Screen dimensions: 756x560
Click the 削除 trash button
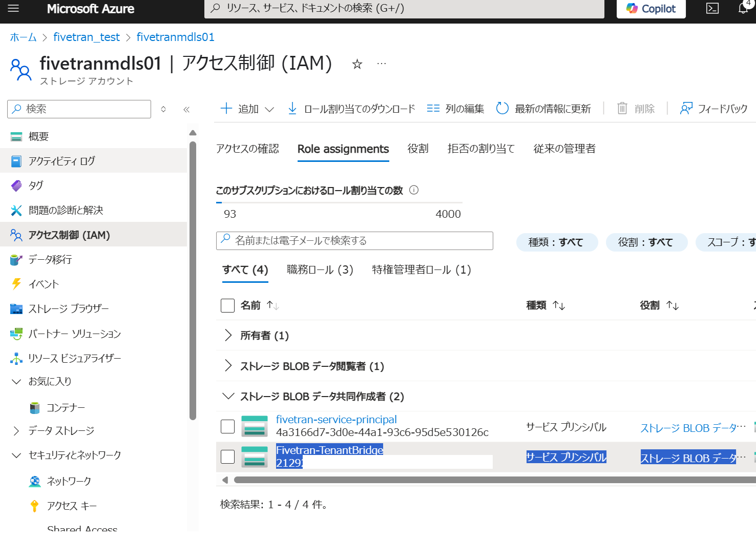click(x=636, y=109)
